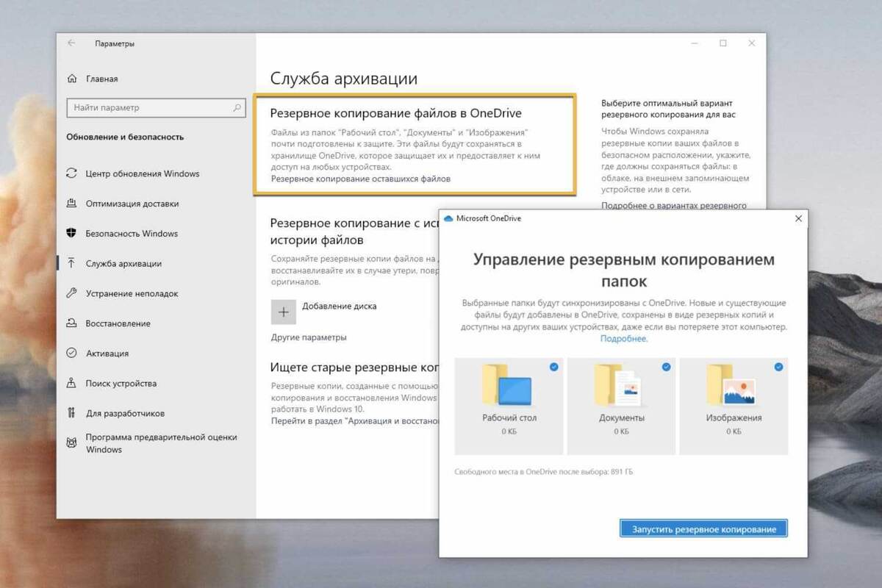Select the Служба архивации upload icon
This screenshot has height=588, width=882.
pyautogui.click(x=71, y=263)
